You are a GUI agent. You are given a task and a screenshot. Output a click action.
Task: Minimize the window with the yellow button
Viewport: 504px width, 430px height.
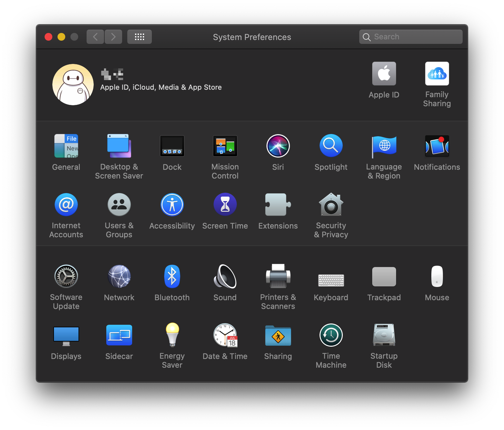click(61, 37)
